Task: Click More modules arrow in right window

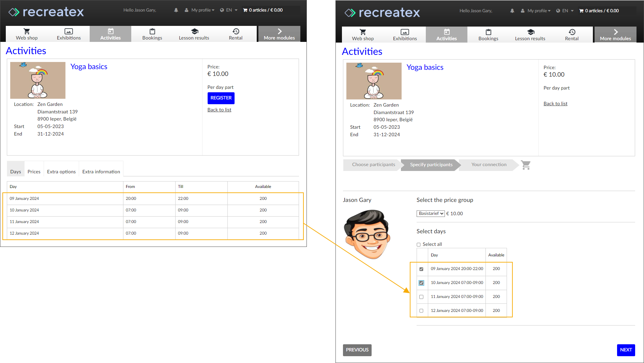Action: click(615, 32)
